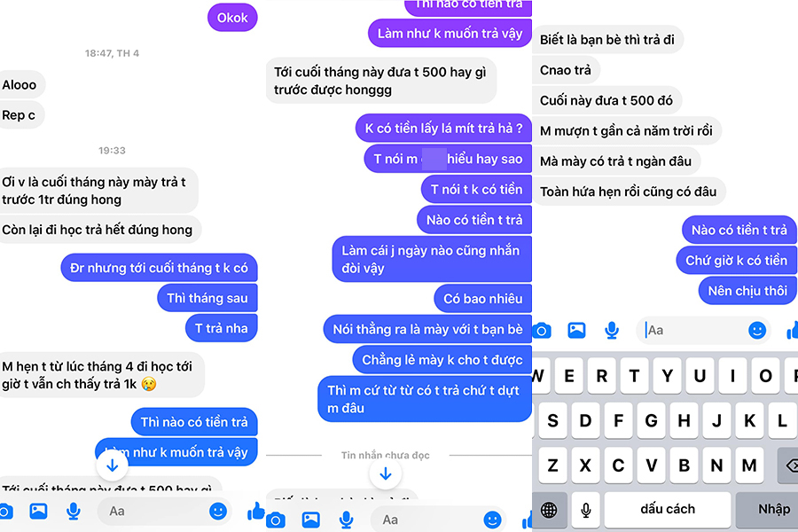
Task: Tap the down arrow under 'Tin nhắn chưa đọc'
Action: point(386,474)
